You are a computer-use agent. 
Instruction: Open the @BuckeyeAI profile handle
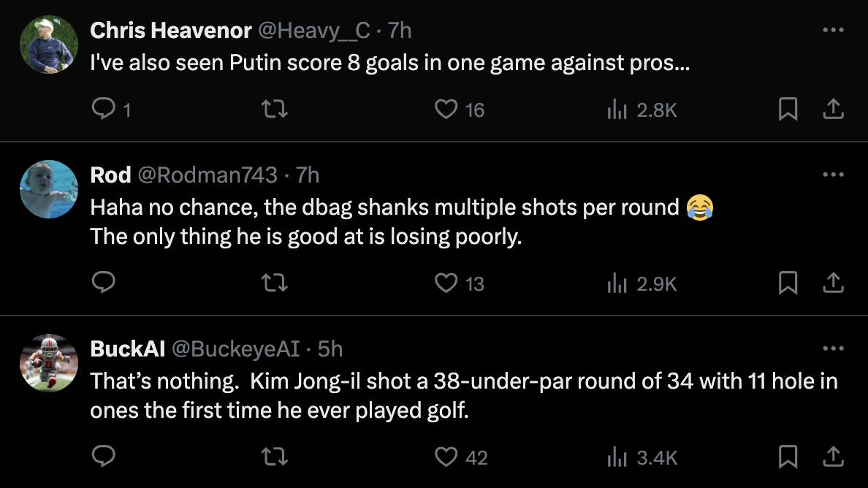(235, 348)
